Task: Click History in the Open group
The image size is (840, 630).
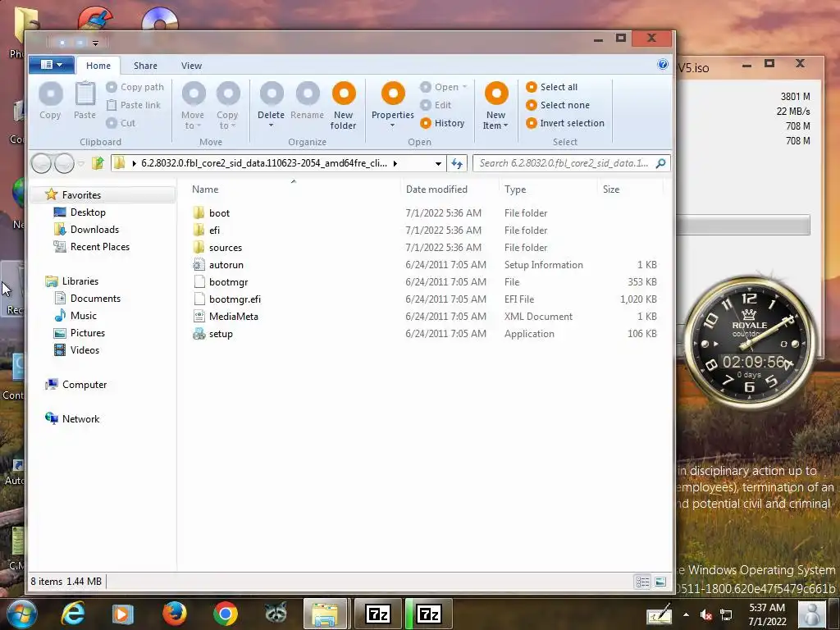Action: (442, 123)
